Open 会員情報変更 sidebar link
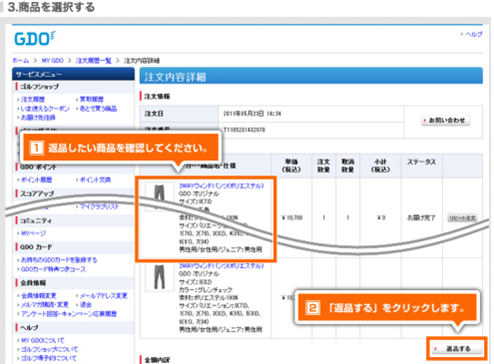 point(39,296)
